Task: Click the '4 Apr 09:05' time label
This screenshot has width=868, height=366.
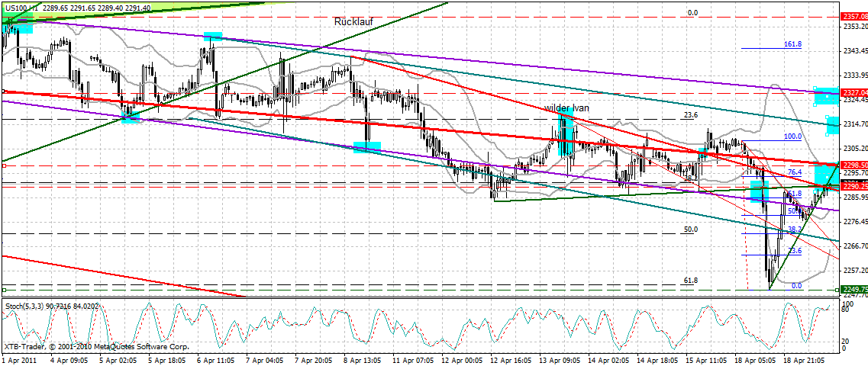Action: coord(69,359)
